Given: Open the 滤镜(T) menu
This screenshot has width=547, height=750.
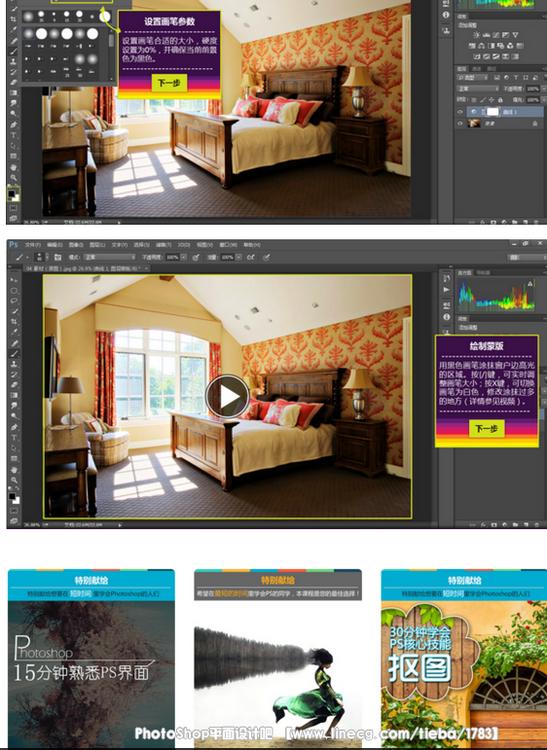Looking at the screenshot, I should 163,244.
